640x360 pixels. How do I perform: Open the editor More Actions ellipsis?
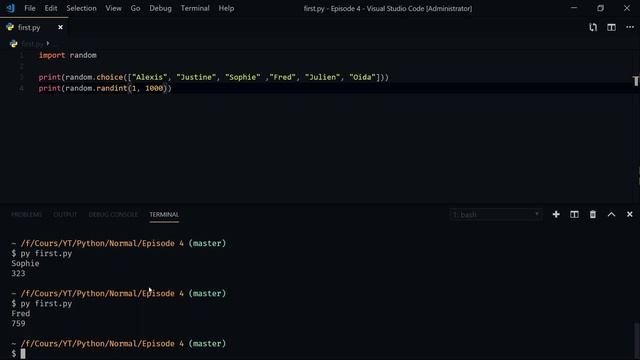coord(630,27)
